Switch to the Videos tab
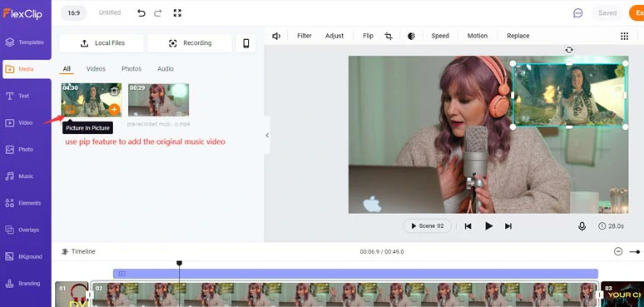The image size is (644, 307). [x=96, y=68]
